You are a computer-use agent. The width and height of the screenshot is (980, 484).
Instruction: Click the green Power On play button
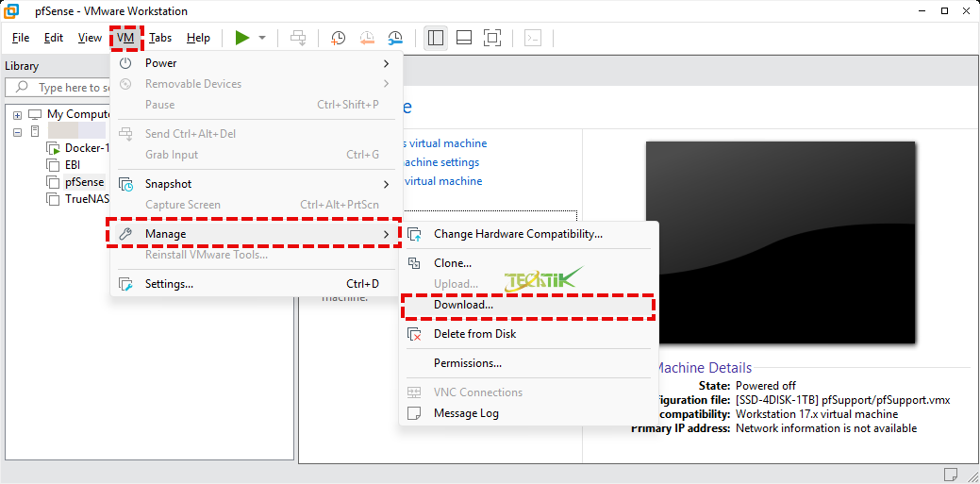(x=241, y=38)
